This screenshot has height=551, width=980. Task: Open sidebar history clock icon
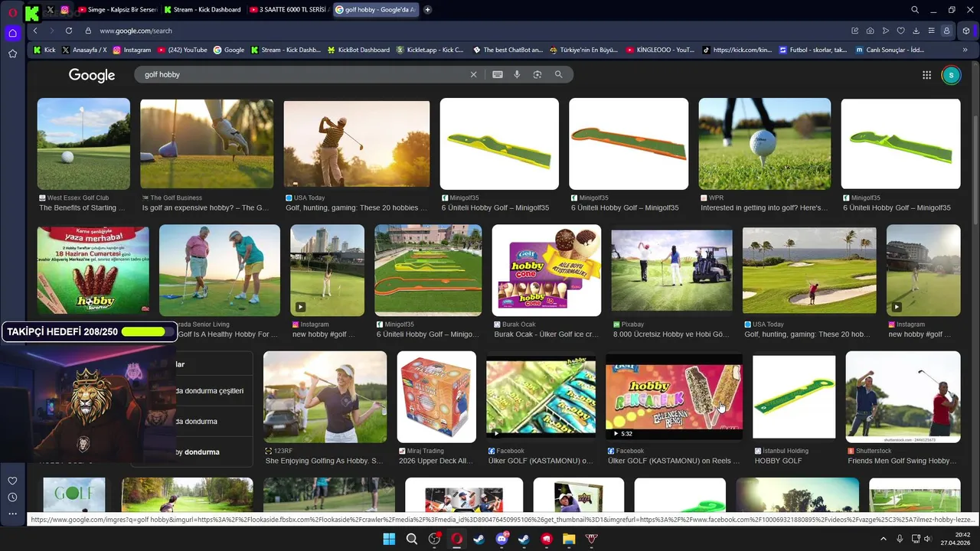[12, 497]
